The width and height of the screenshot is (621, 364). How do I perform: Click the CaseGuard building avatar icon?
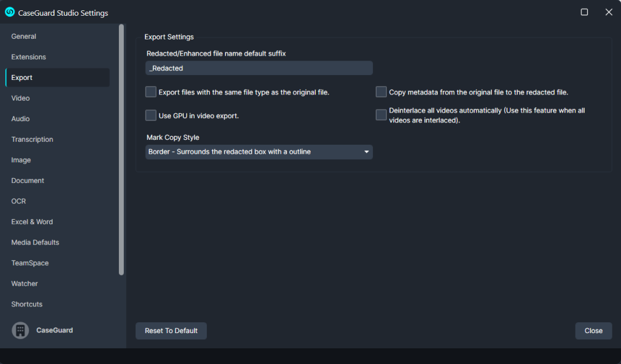pyautogui.click(x=20, y=330)
